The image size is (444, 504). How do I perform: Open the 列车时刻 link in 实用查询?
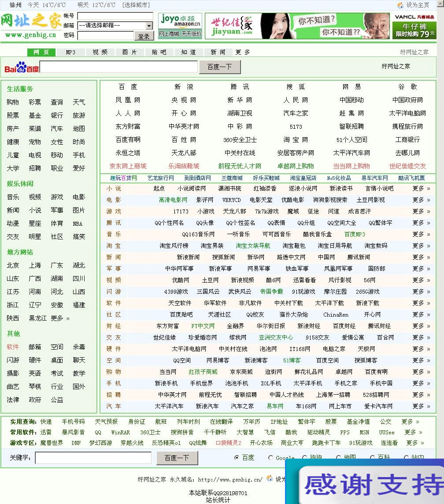[x=188, y=422]
